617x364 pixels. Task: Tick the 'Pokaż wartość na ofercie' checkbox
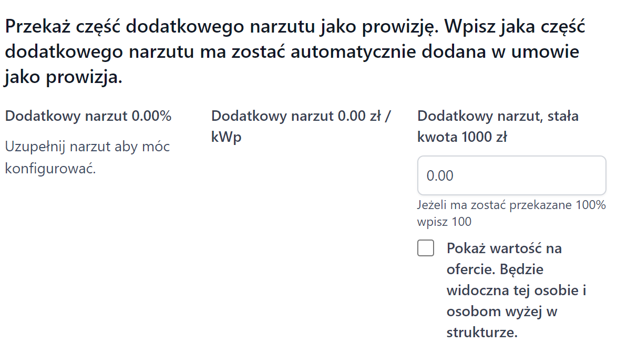click(426, 248)
